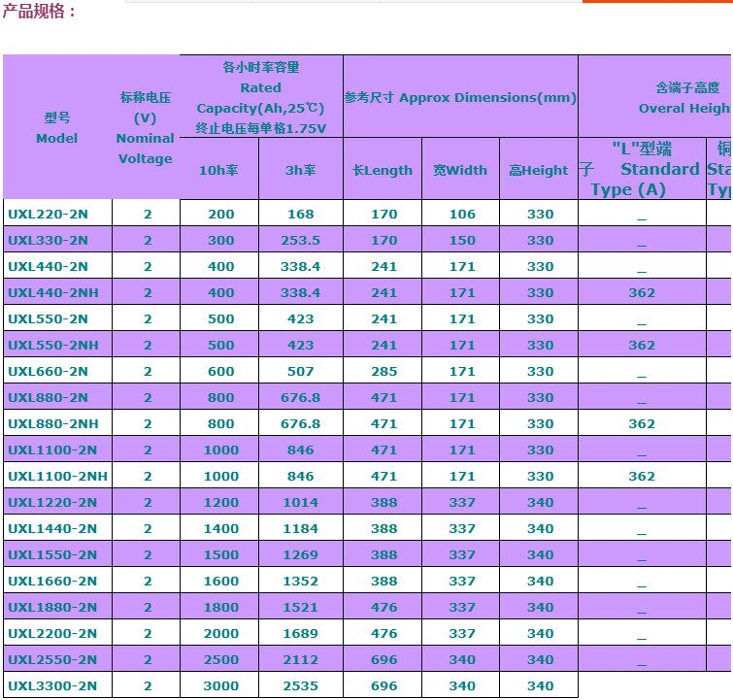Click 10h capacity 1800 for UXL1880-2N
This screenshot has height=700, width=733.
pos(221,607)
